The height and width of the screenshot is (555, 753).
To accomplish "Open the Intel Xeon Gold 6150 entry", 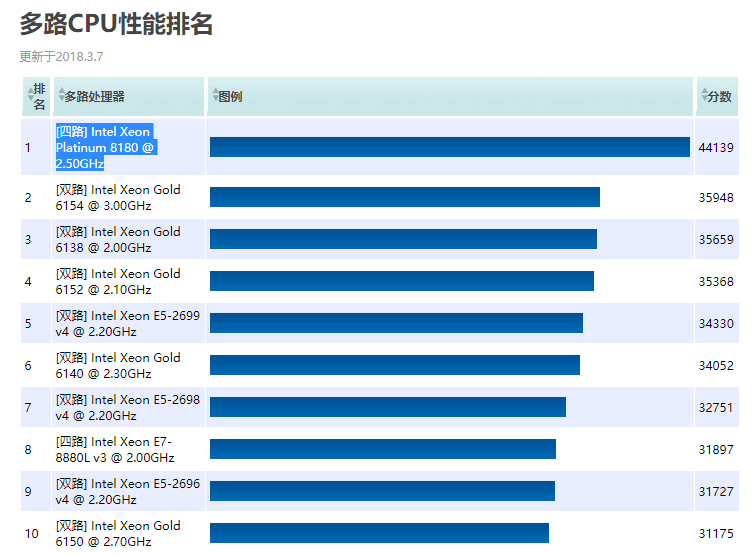I will coord(118,533).
